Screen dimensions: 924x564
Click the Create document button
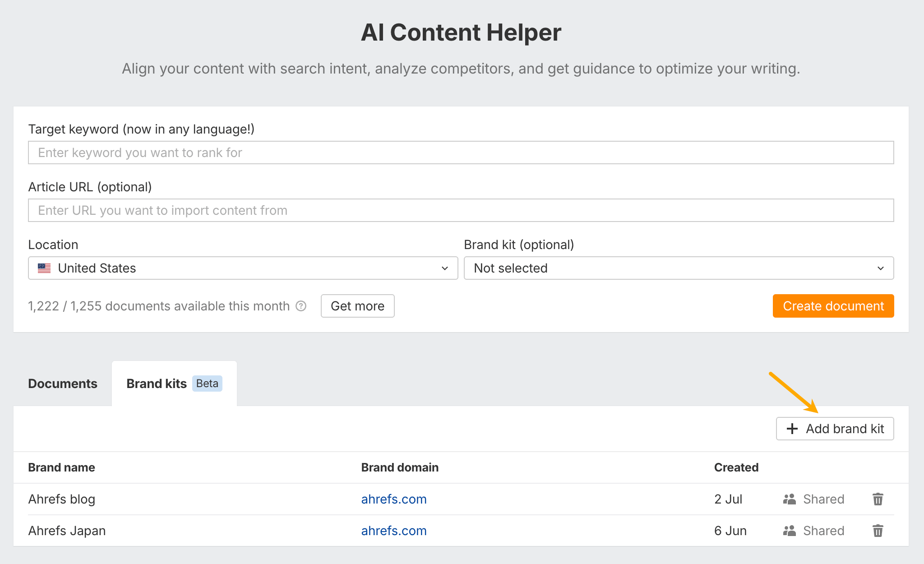click(833, 306)
